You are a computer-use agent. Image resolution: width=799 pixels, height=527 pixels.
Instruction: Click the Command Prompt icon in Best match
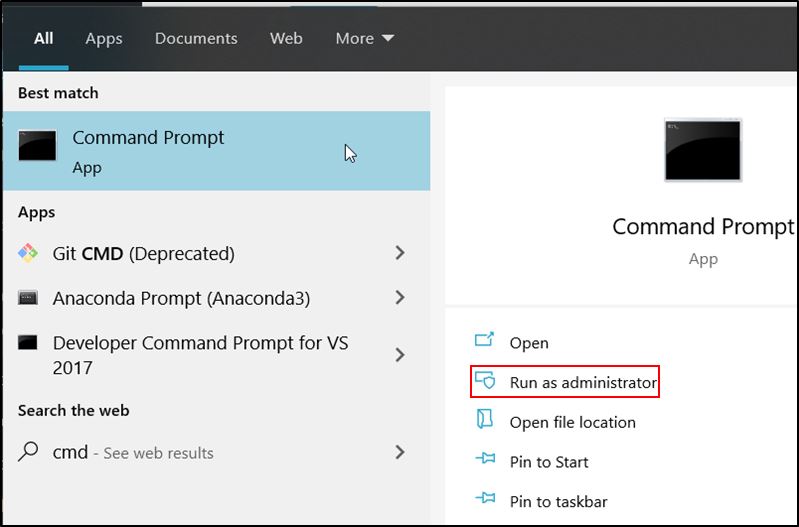(37, 145)
